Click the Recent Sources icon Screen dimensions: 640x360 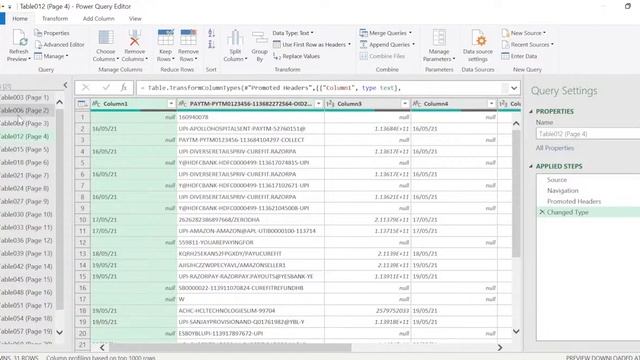tap(505, 44)
